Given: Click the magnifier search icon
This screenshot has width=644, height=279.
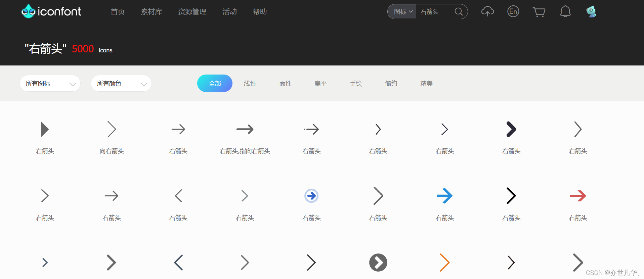Looking at the screenshot, I should (459, 12).
